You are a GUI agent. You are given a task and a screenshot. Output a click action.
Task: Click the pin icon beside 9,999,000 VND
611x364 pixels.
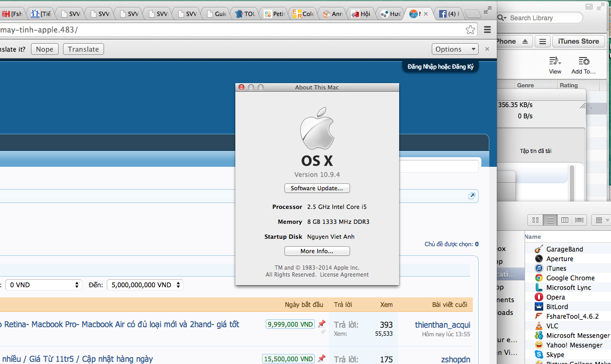321,323
